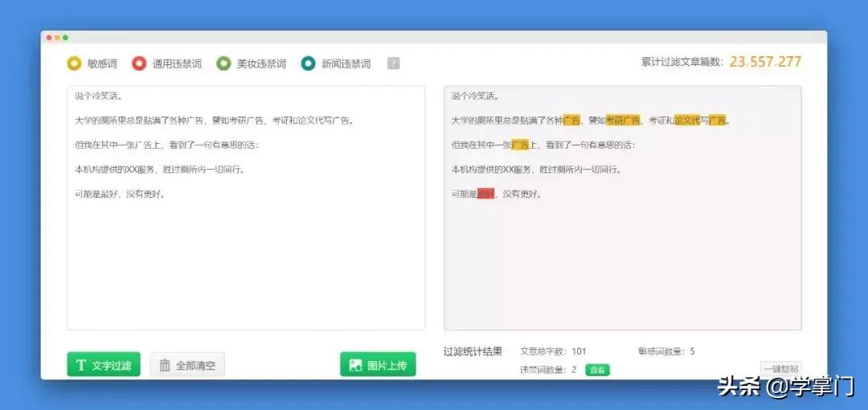868x410 pixels.
Task: Close the window with red button
Action: [x=49, y=38]
